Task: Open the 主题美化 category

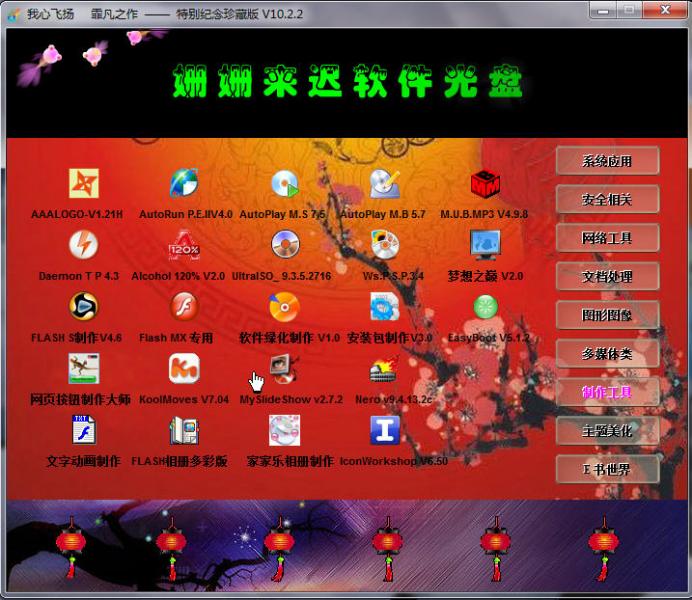Action: point(608,431)
